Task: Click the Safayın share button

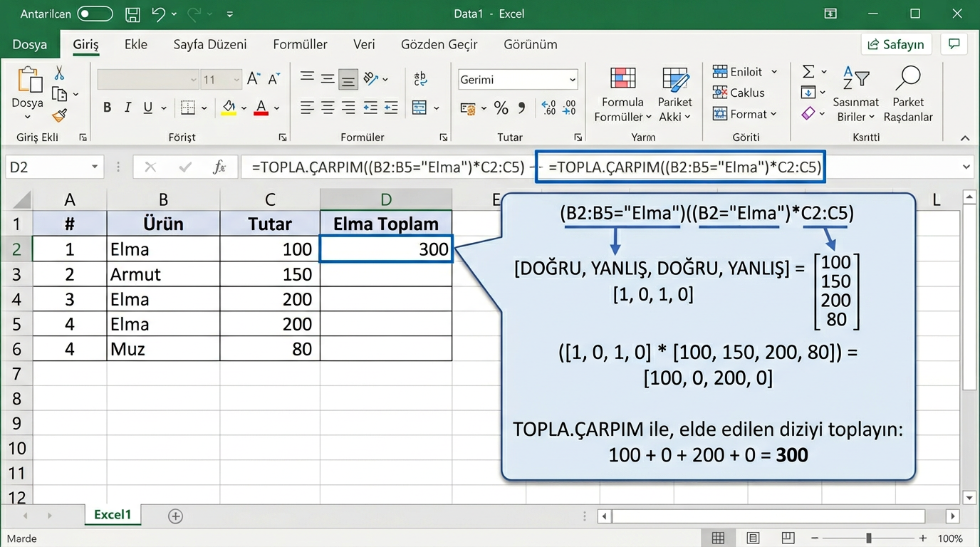Action: [896, 44]
